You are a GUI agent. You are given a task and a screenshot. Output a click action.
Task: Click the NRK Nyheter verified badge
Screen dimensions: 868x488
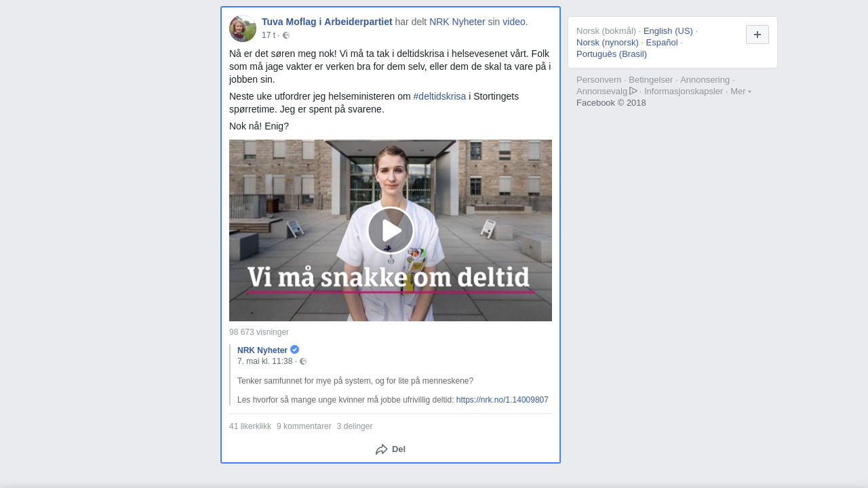pyautogui.click(x=294, y=350)
